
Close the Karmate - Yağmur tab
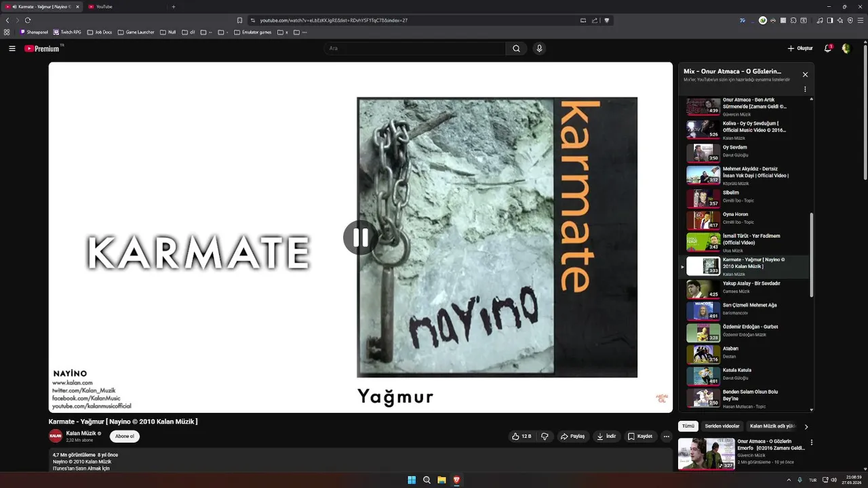click(77, 7)
